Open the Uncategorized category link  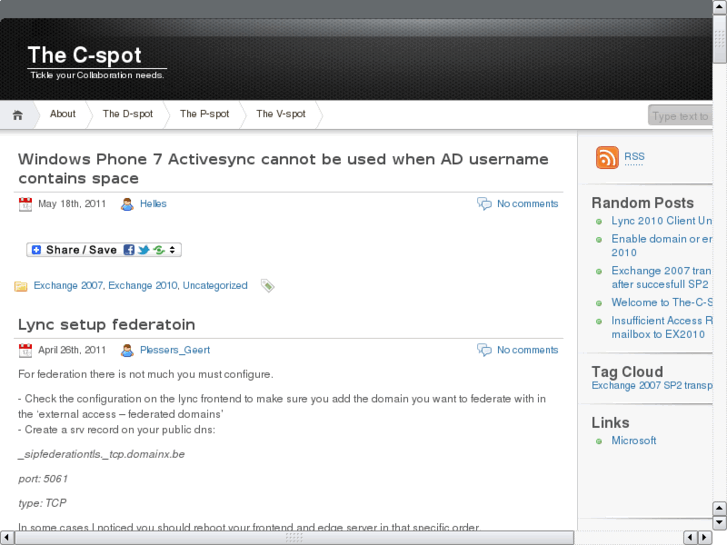tap(215, 286)
